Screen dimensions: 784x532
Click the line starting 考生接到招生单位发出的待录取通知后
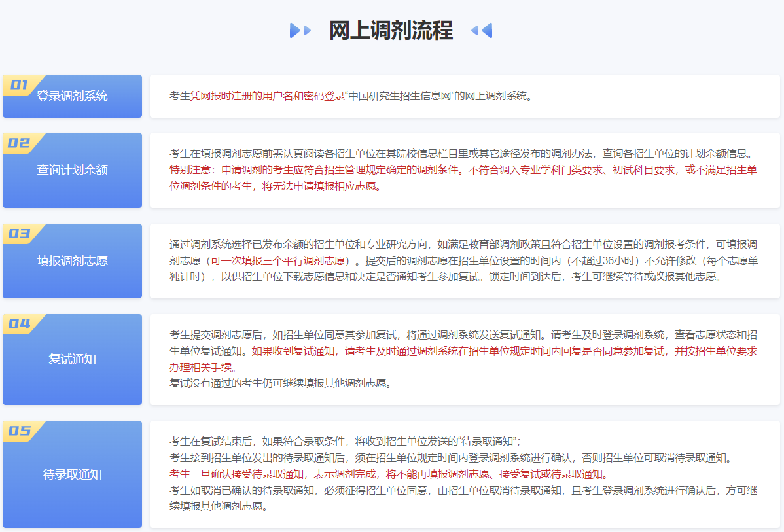pos(452,458)
